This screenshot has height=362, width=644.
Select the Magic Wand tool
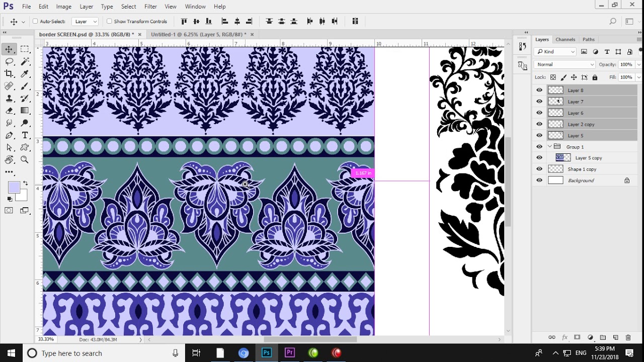(x=25, y=61)
